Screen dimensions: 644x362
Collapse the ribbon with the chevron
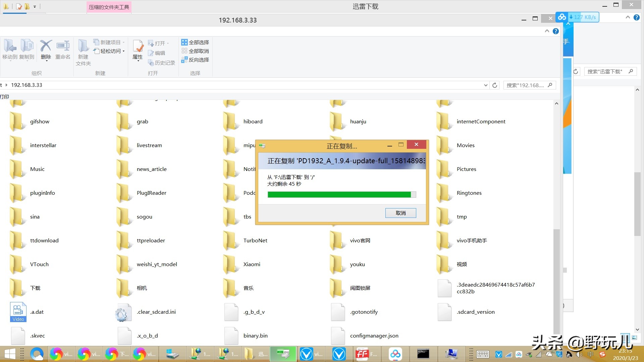pyautogui.click(x=547, y=31)
